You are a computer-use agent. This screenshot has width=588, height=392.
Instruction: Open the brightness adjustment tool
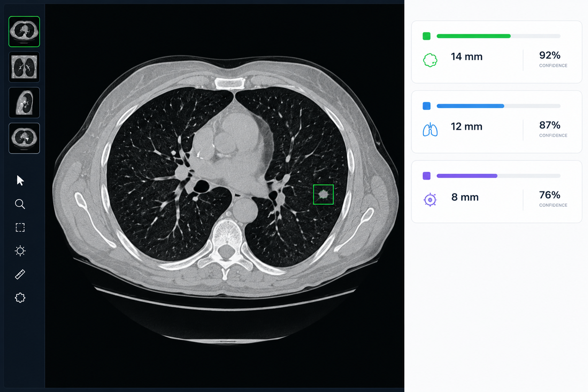point(20,251)
